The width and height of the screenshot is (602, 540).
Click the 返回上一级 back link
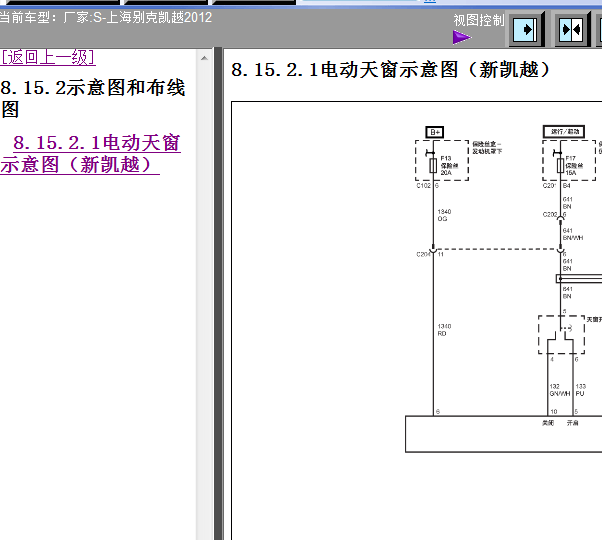(x=48, y=58)
